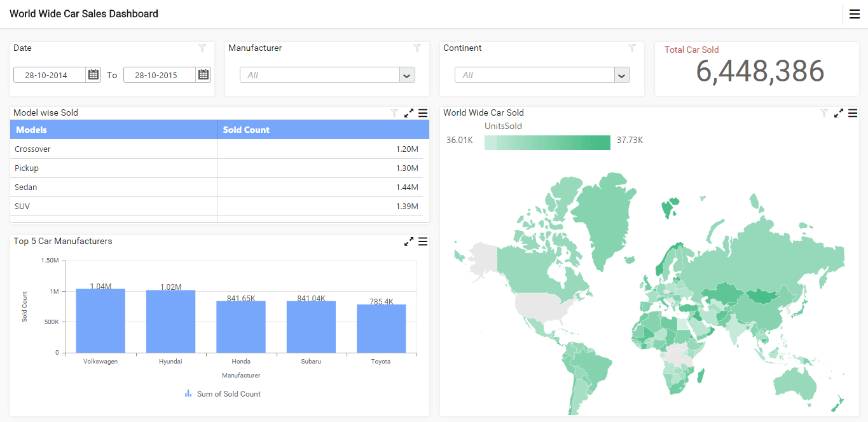Open the start date calendar picker
The width and height of the screenshot is (868, 422).
point(93,75)
